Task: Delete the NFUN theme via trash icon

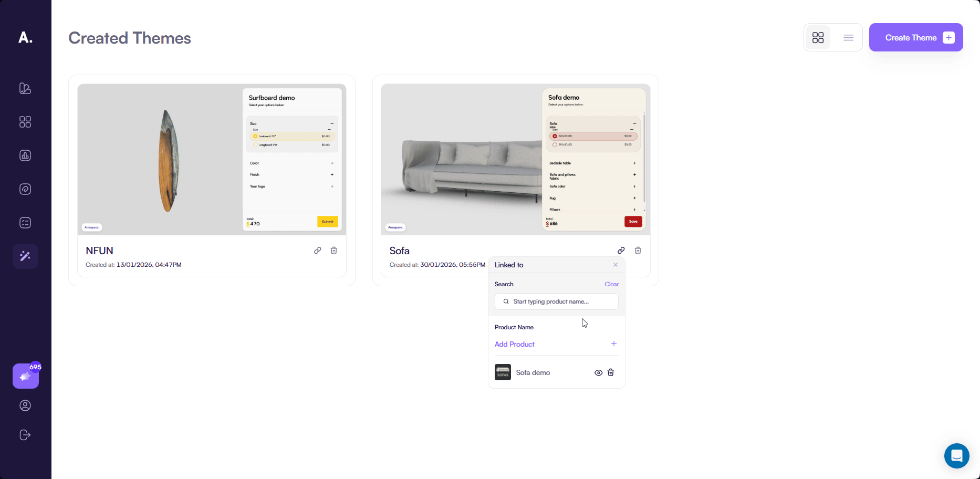Action: pyautogui.click(x=333, y=251)
